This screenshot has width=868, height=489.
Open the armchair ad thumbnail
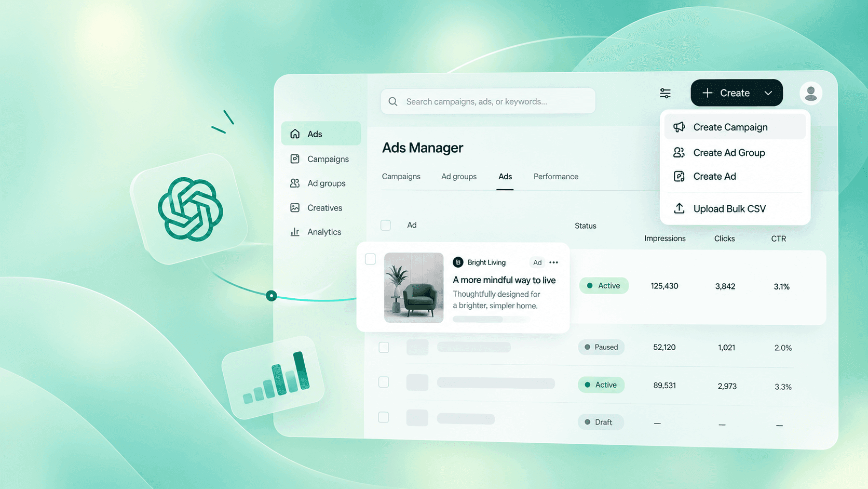click(x=414, y=288)
